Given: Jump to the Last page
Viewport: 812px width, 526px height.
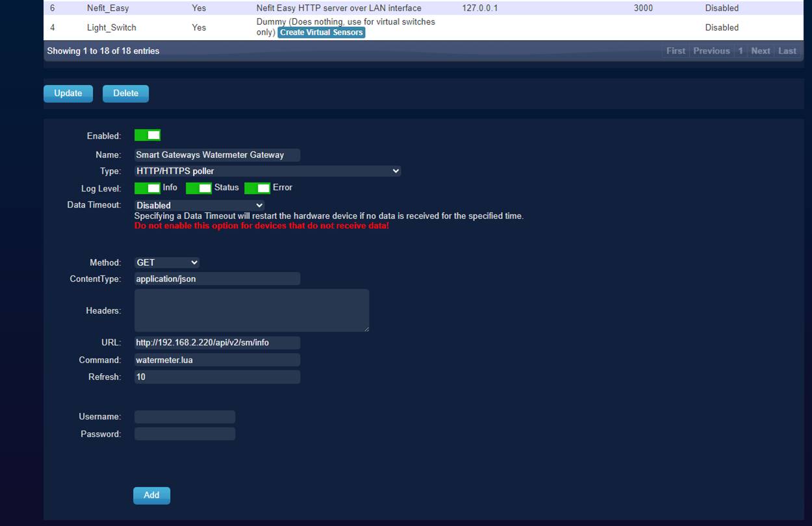Looking at the screenshot, I should pos(787,51).
